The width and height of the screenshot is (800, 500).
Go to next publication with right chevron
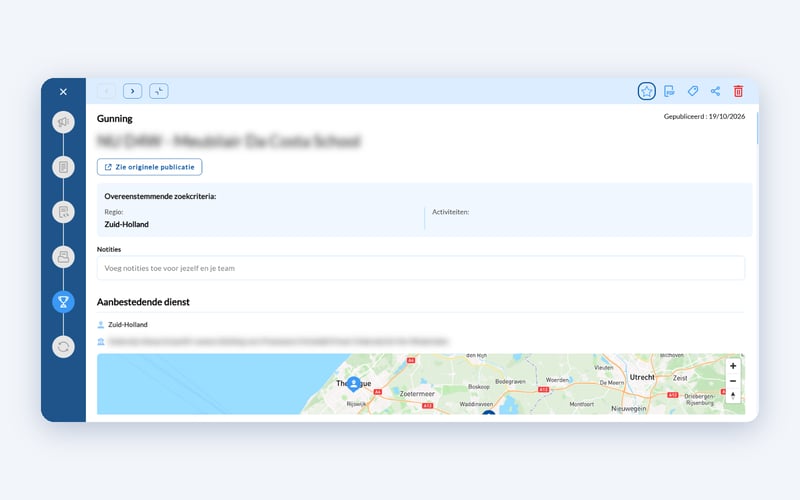point(133,91)
